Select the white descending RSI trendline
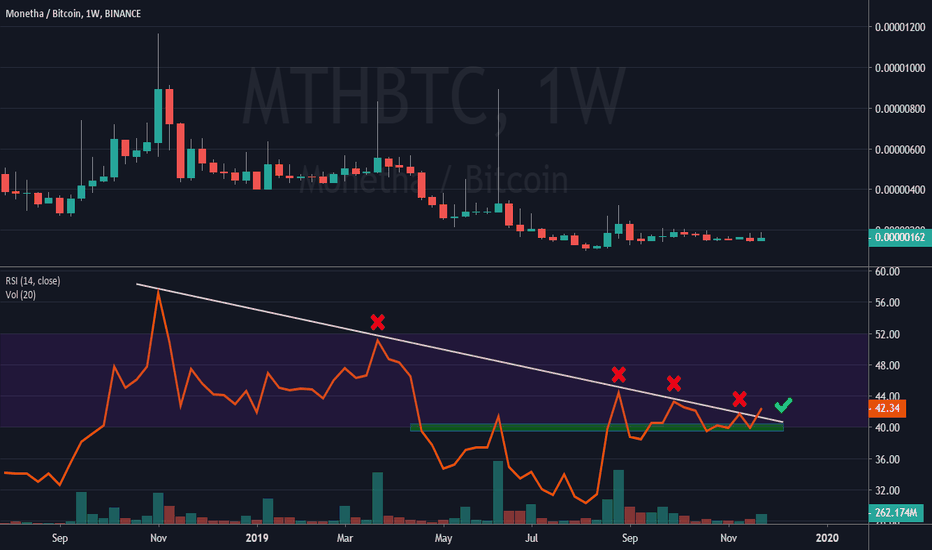 pyautogui.click(x=459, y=353)
